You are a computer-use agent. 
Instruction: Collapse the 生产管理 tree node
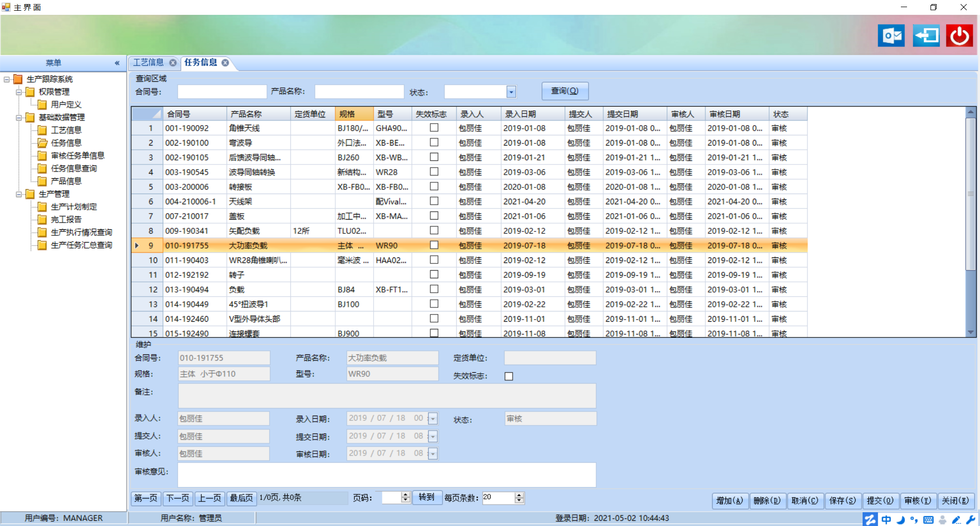pyautogui.click(x=19, y=194)
